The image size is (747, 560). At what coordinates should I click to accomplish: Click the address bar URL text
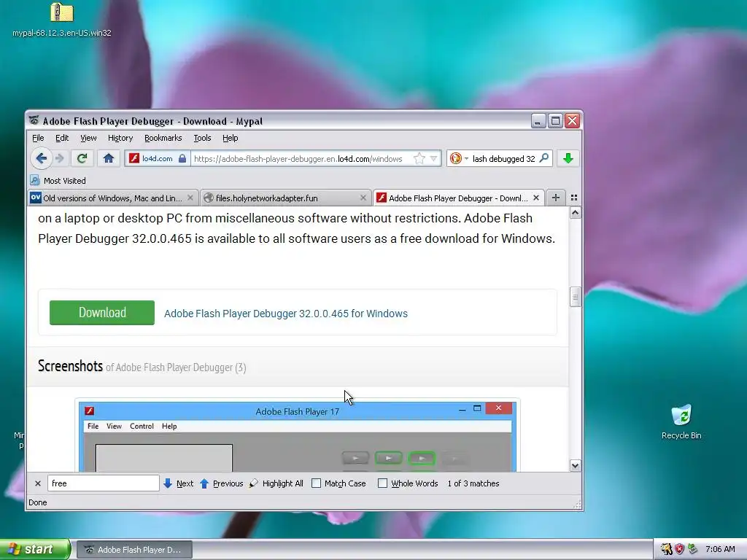(x=298, y=158)
